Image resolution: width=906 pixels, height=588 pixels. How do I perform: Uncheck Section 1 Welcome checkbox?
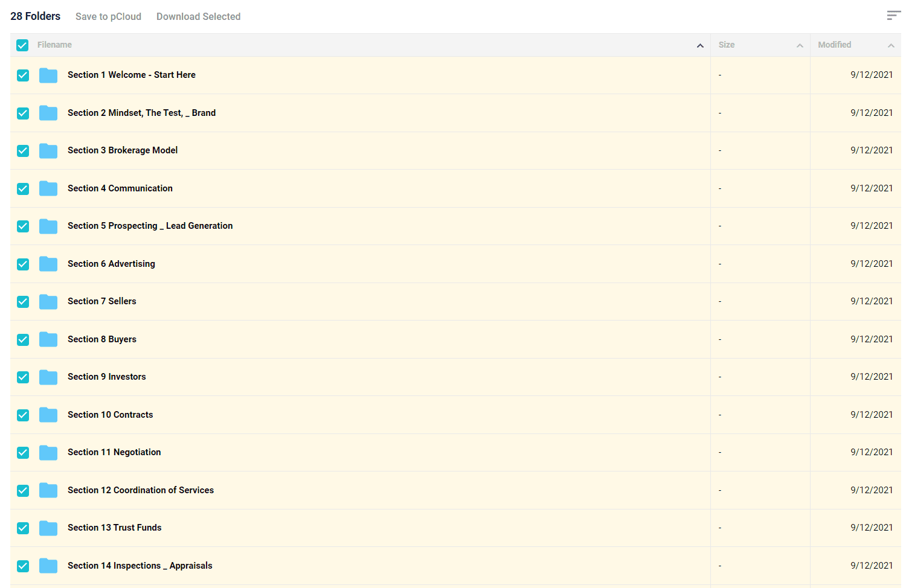23,75
